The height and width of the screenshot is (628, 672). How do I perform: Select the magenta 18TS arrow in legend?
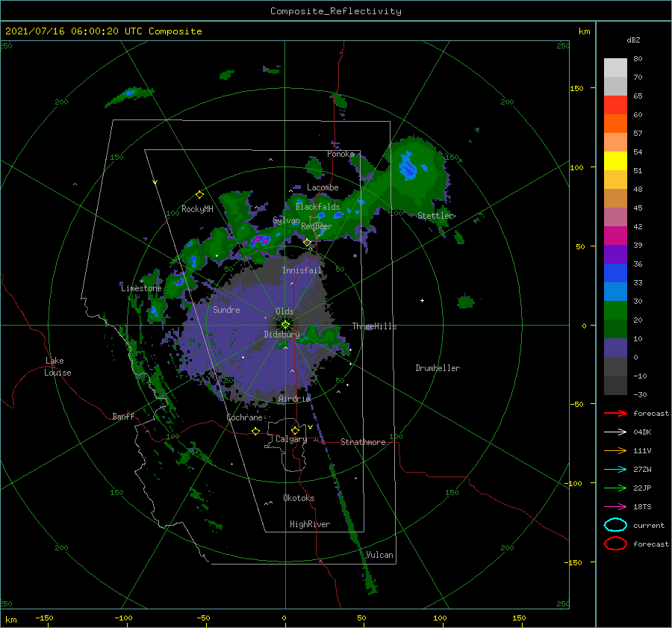(615, 507)
